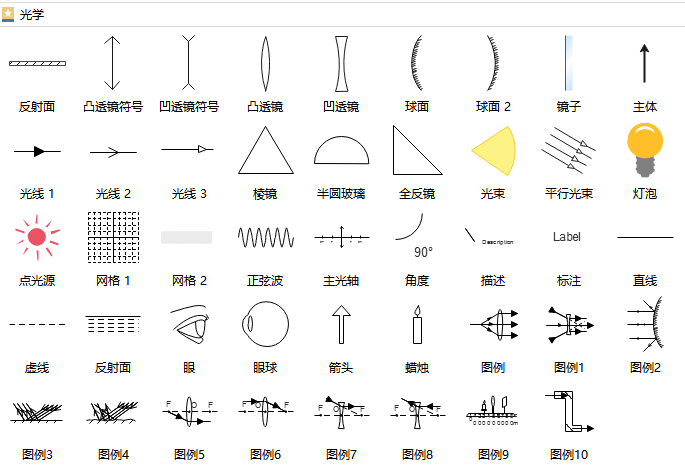Pick the 光线 1 ray symbol
This screenshot has height=466, width=685.
(x=37, y=151)
